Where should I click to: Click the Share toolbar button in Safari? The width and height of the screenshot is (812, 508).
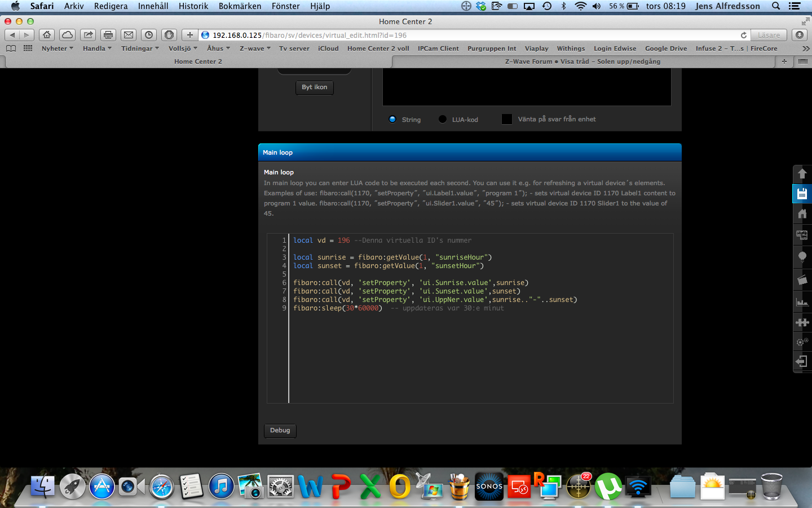click(x=88, y=35)
